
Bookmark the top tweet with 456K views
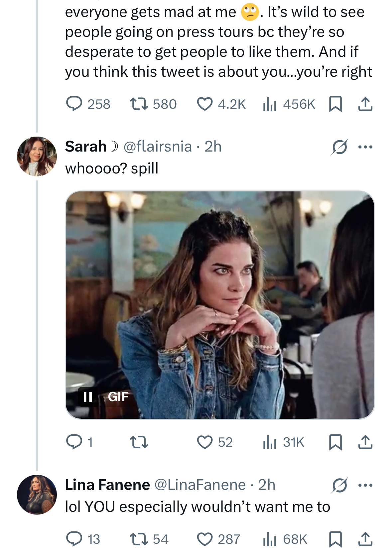pos(335,104)
